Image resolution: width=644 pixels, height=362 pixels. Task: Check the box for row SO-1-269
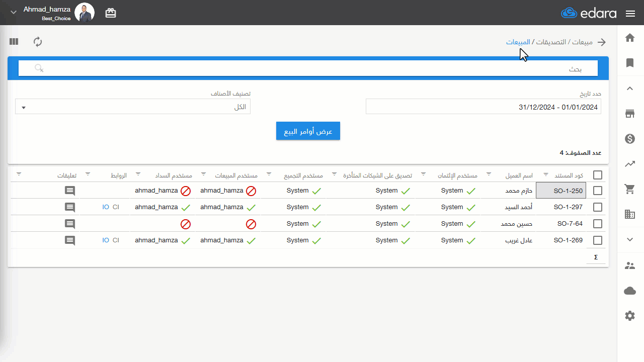click(598, 240)
